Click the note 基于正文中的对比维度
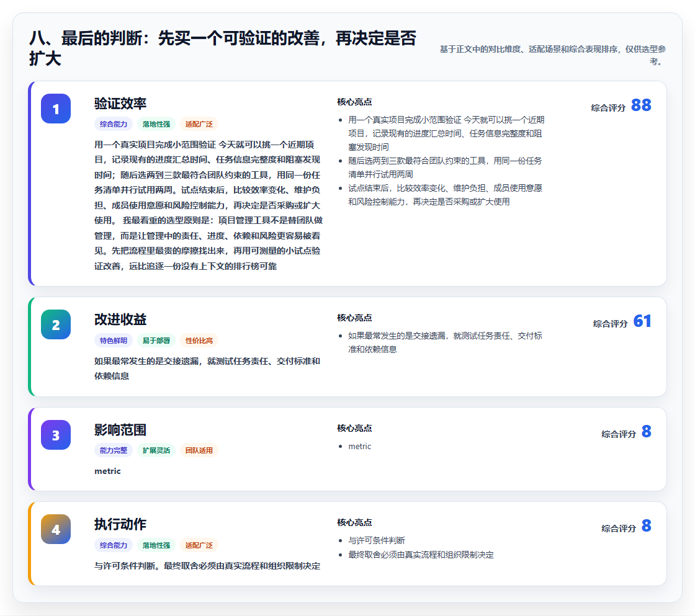This screenshot has width=695, height=616. coord(552,55)
